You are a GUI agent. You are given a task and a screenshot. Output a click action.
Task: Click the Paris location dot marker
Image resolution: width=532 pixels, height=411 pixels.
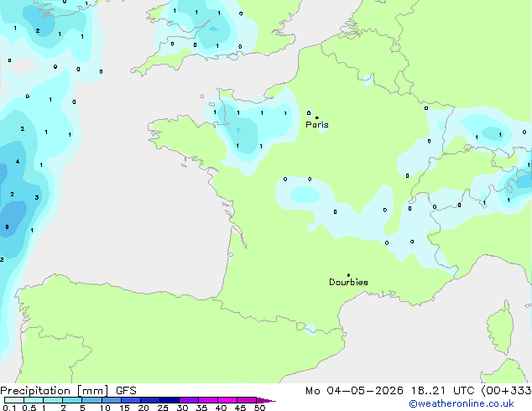[317, 117]
